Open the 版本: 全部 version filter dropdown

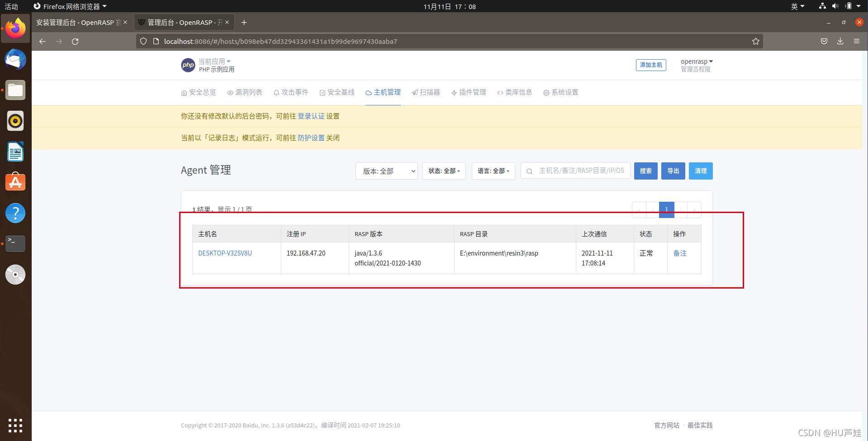(386, 171)
